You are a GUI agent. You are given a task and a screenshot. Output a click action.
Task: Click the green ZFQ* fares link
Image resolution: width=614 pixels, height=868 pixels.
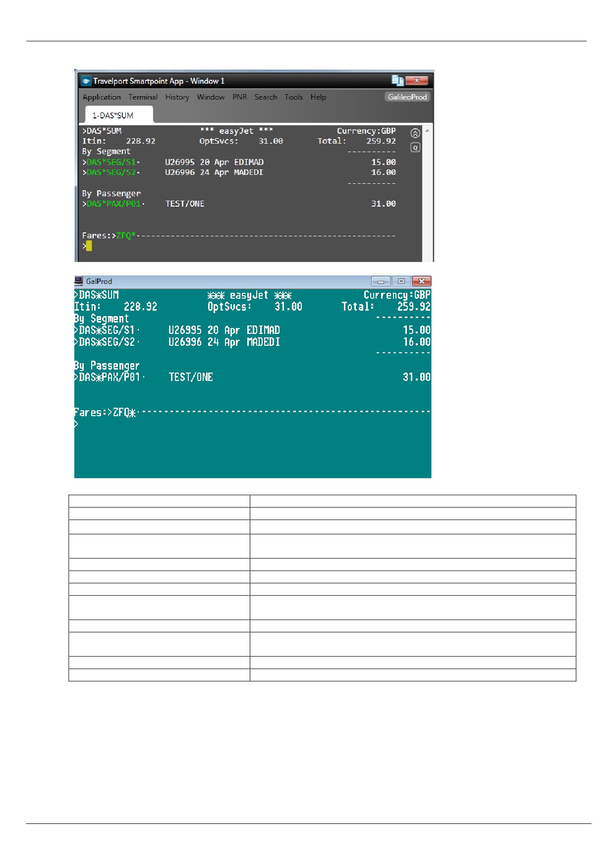coord(126,235)
